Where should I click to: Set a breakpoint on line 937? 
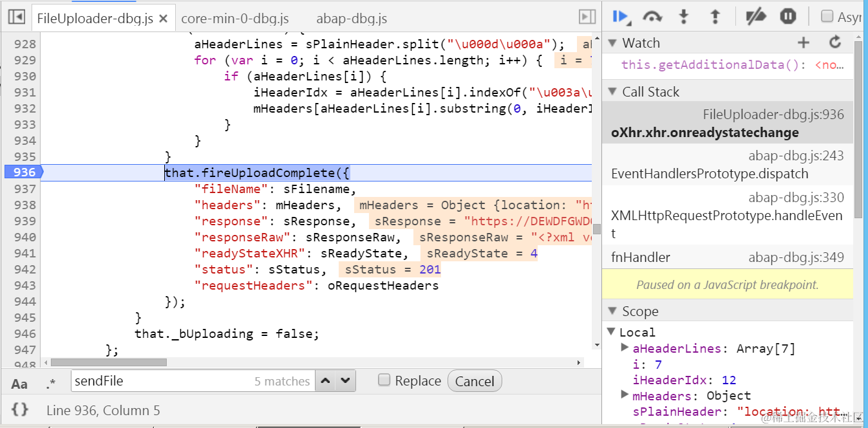(x=24, y=189)
